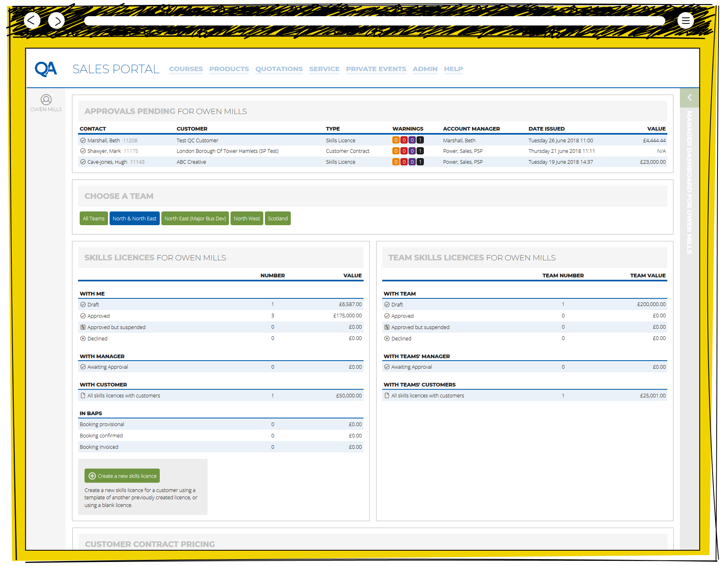Open the Quotations menu
The width and height of the screenshot is (728, 566).
279,69
